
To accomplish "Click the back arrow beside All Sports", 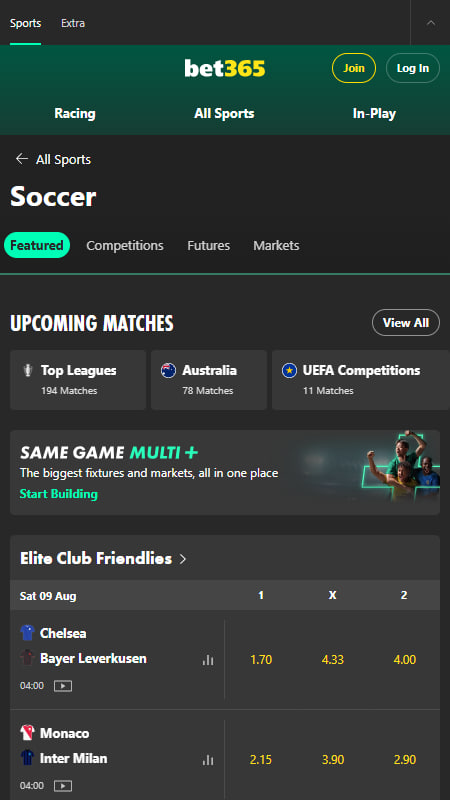I will pos(21,159).
